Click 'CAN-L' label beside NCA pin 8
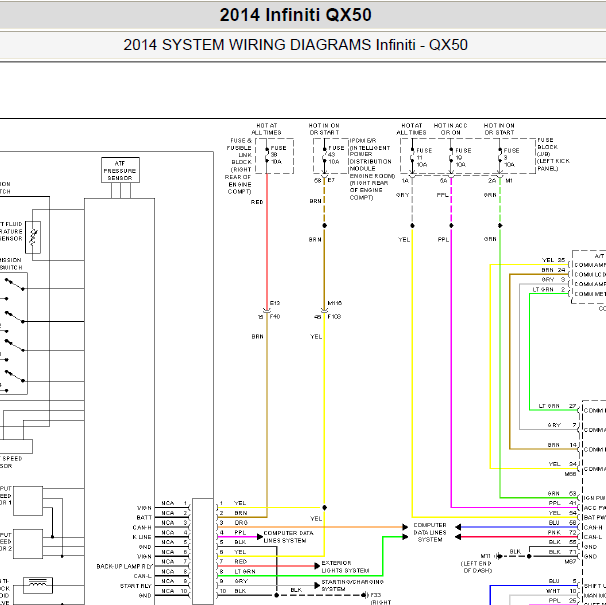The image size is (606, 605). (143, 576)
